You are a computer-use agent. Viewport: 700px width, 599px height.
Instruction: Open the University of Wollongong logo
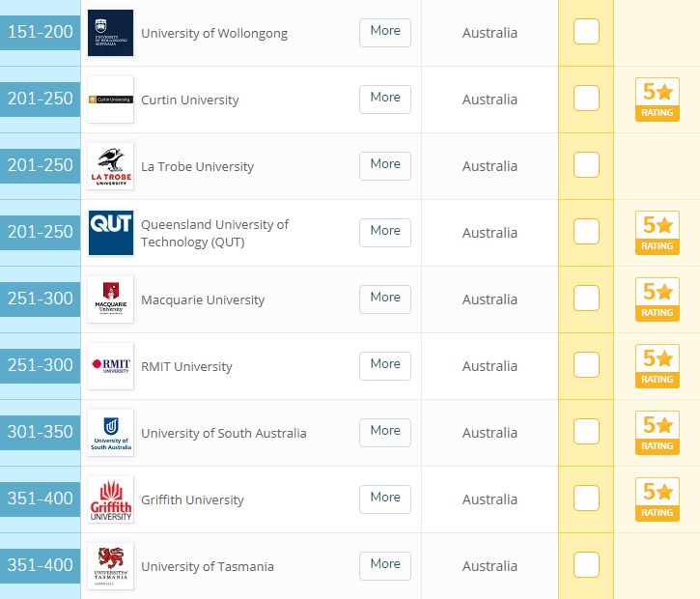point(110,33)
